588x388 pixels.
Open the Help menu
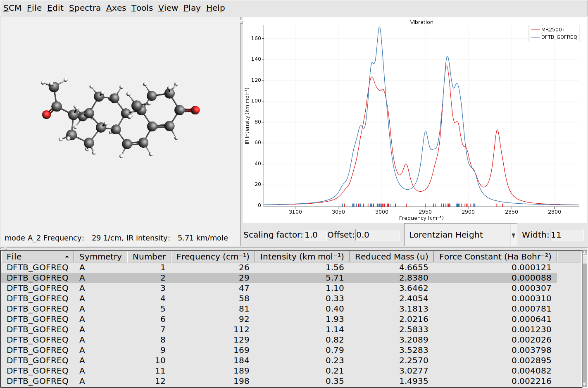point(215,7)
